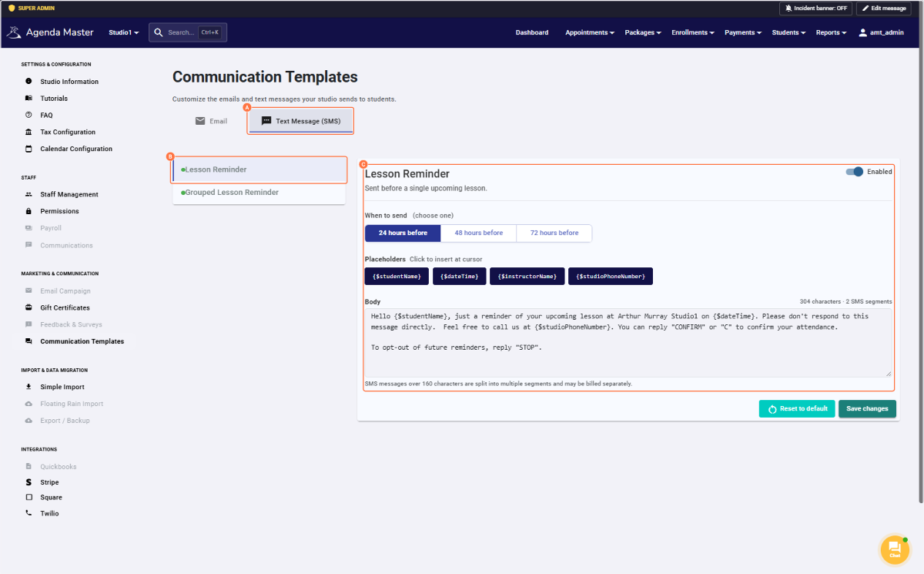Click the Twilio phone icon
This screenshot has width=924, height=574.
tap(28, 513)
